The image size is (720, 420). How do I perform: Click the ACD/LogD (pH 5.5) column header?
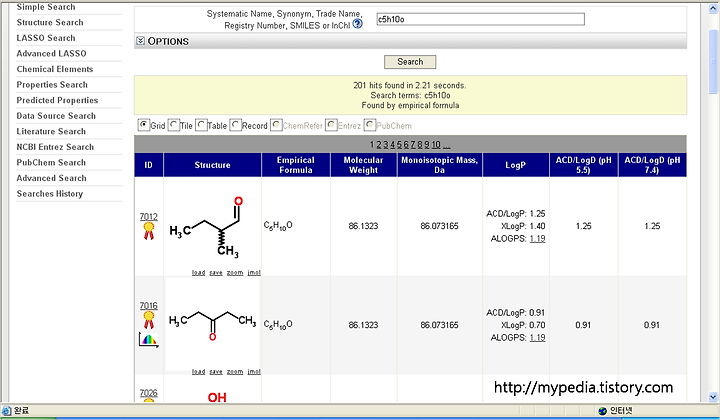pos(584,165)
